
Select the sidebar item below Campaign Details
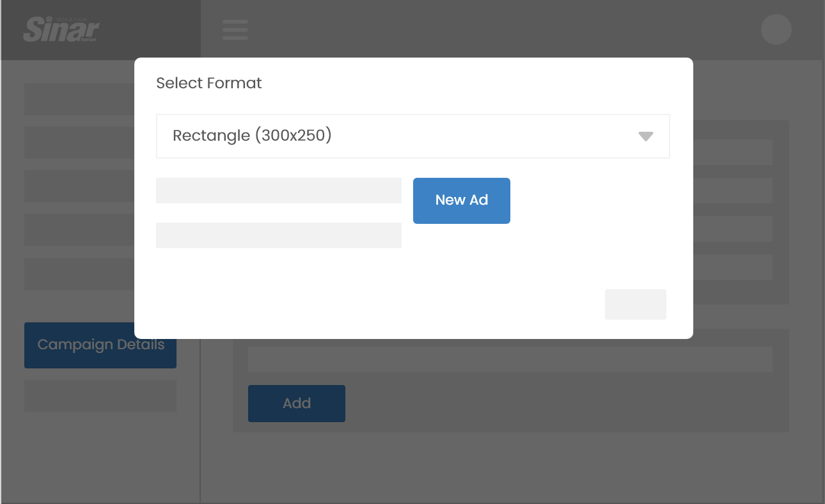[x=100, y=396]
